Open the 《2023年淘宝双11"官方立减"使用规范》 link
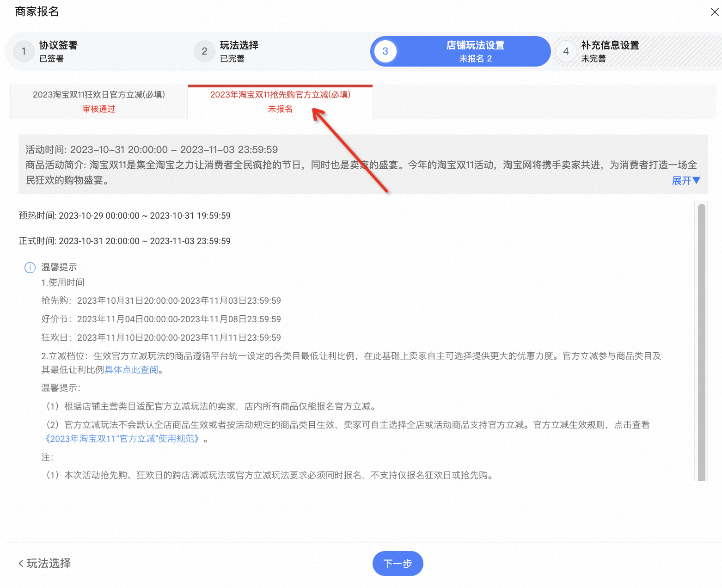Viewport: 722px width, 588px height. pyautogui.click(x=122, y=439)
